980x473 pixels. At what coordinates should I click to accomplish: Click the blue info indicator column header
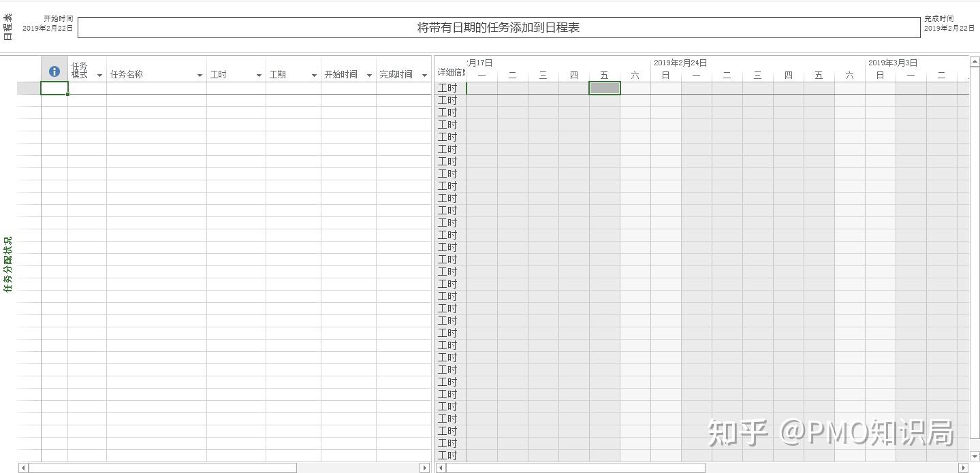54,71
